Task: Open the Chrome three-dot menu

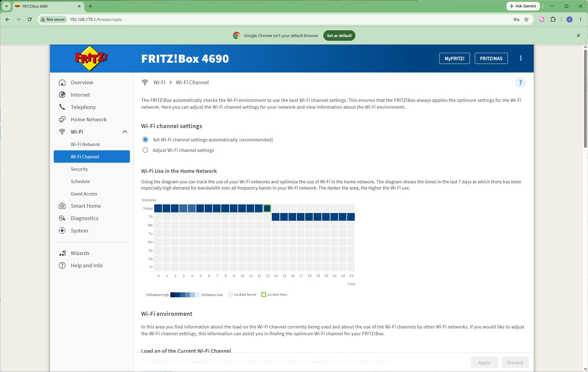Action: (x=581, y=19)
